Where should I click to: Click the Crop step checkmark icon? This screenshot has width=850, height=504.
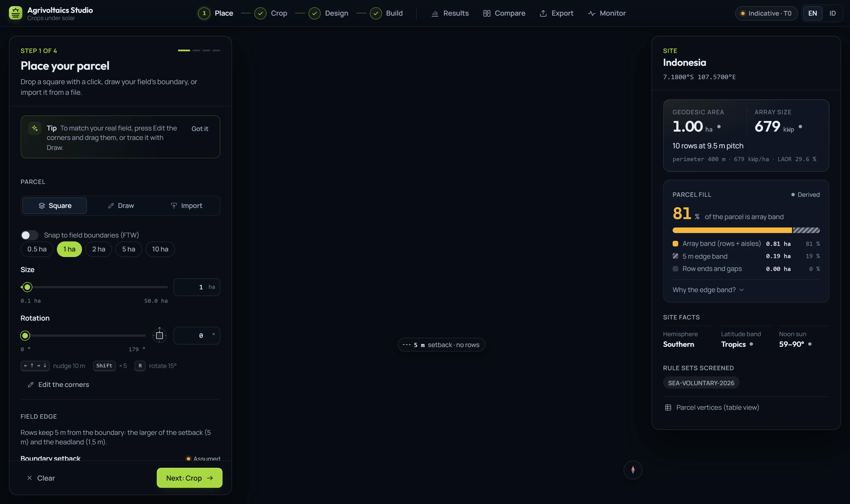tap(260, 13)
